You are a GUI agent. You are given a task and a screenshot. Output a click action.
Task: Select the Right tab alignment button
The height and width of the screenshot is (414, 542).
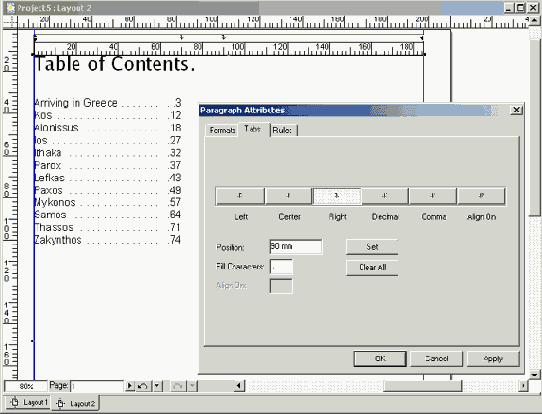[337, 196]
